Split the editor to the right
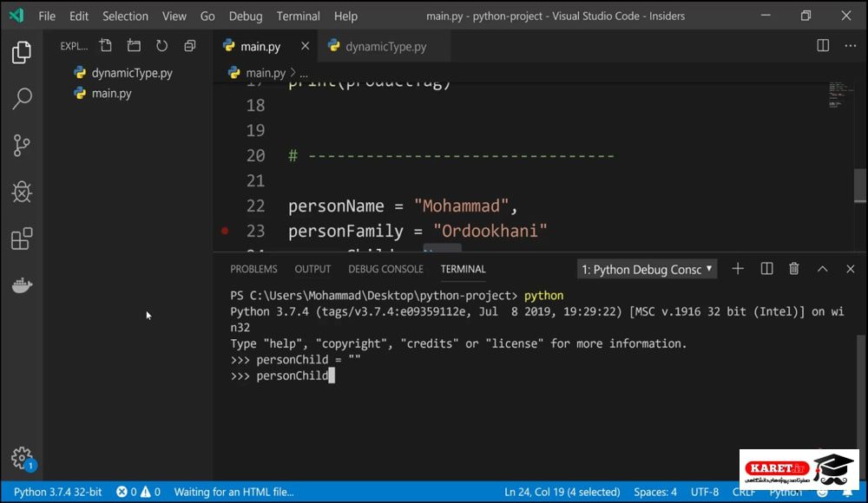 point(823,45)
